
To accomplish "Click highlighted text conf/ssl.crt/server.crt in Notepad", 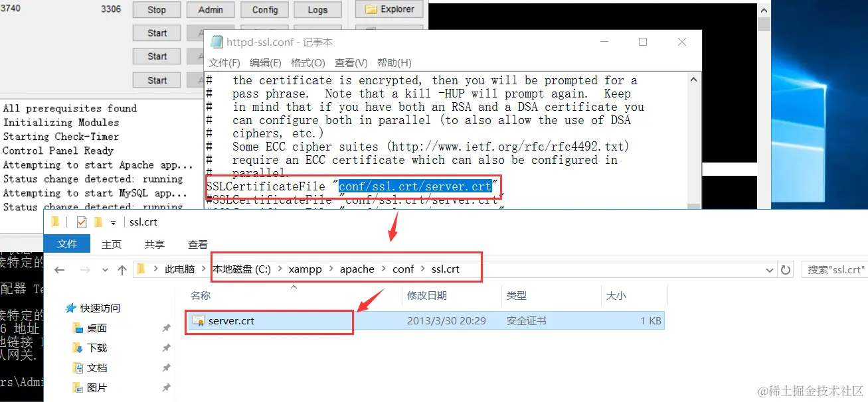I will (415, 186).
